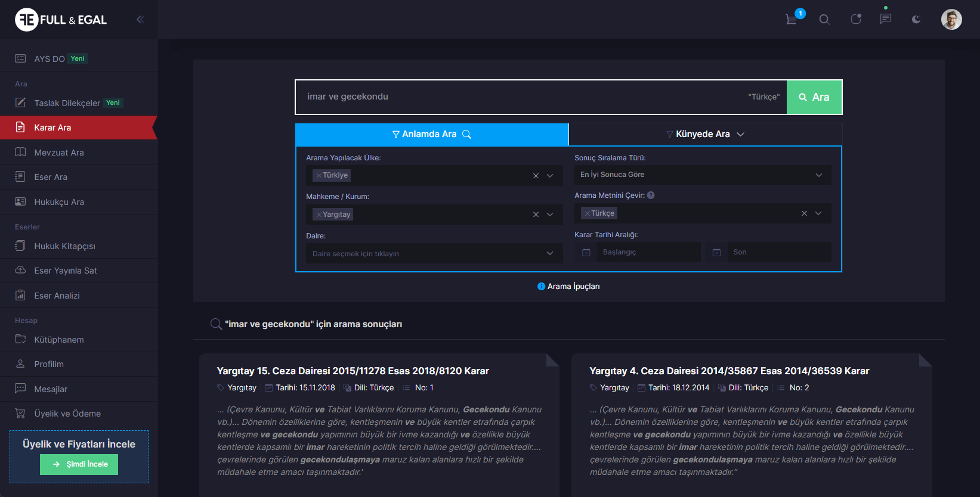Open the Sonuç Sıralama Türü dropdown

click(x=702, y=175)
